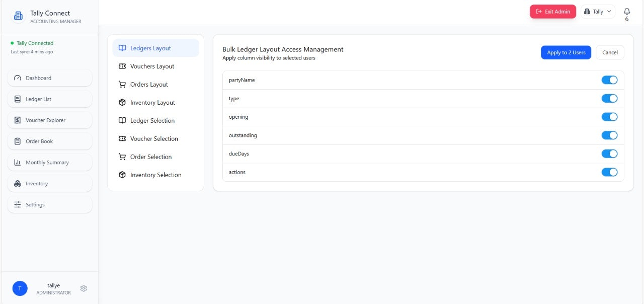The image size is (644, 304).
Task: Disable the opening column switch
Action: (x=609, y=117)
